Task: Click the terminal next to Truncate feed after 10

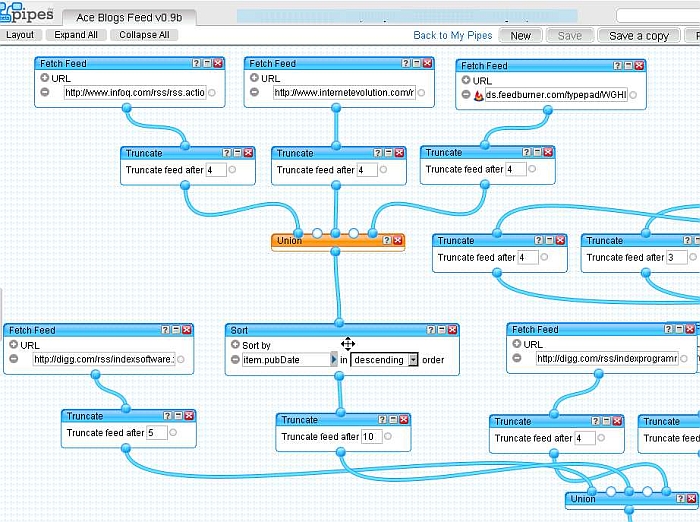Action: coord(388,436)
